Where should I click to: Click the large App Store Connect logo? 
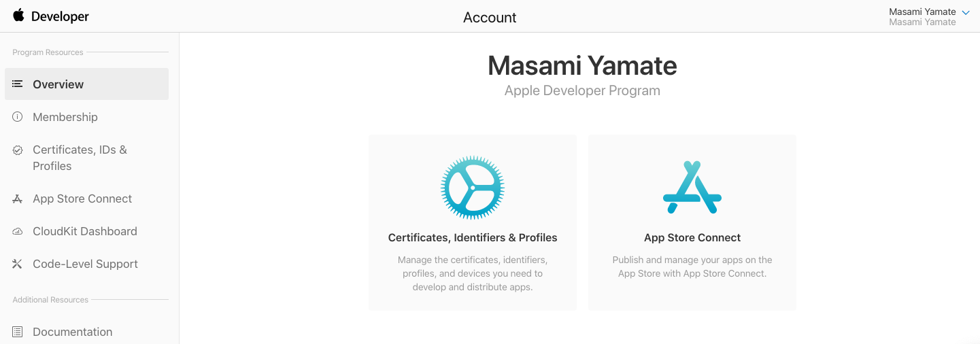pyautogui.click(x=692, y=187)
